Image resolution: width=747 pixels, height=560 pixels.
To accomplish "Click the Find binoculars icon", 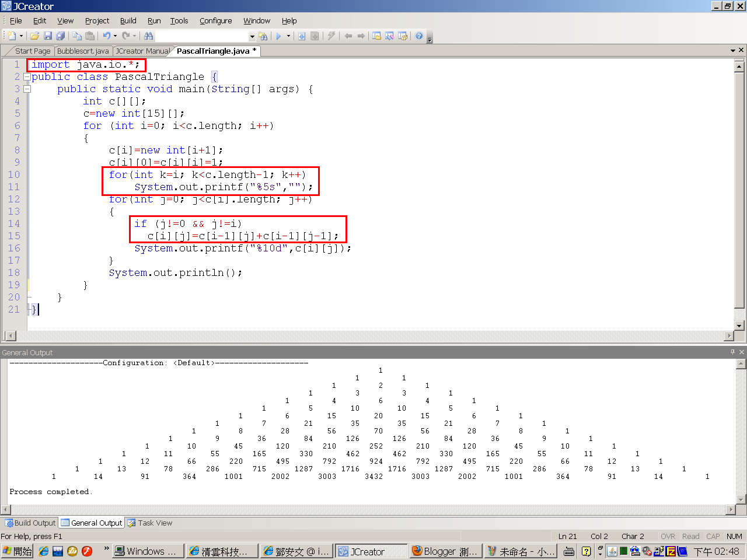I will click(x=148, y=36).
